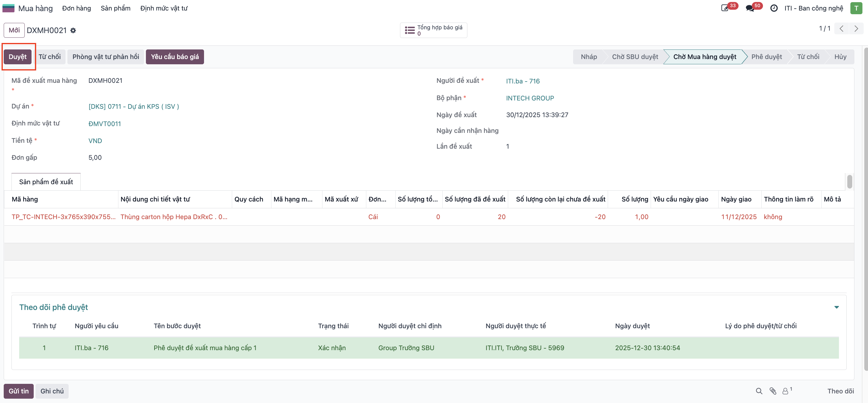The image size is (868, 403).
Task: Select the Hủy status stage
Action: point(840,57)
